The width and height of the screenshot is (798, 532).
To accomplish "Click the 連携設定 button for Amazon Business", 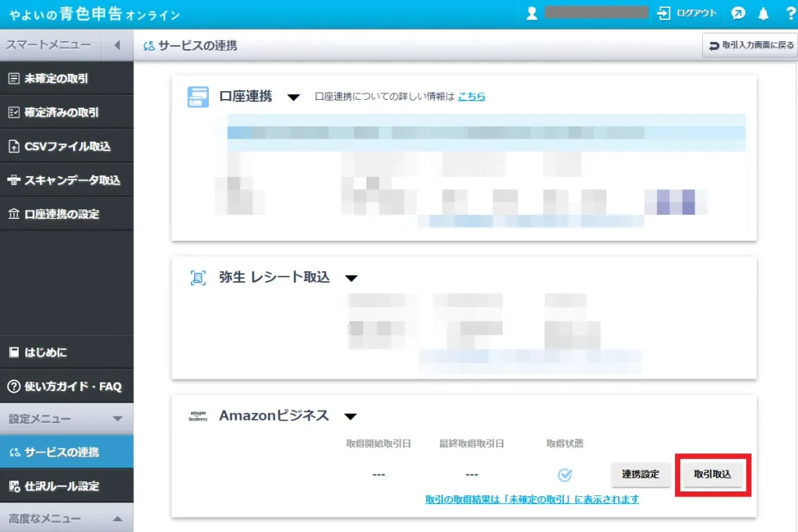I will [x=641, y=474].
